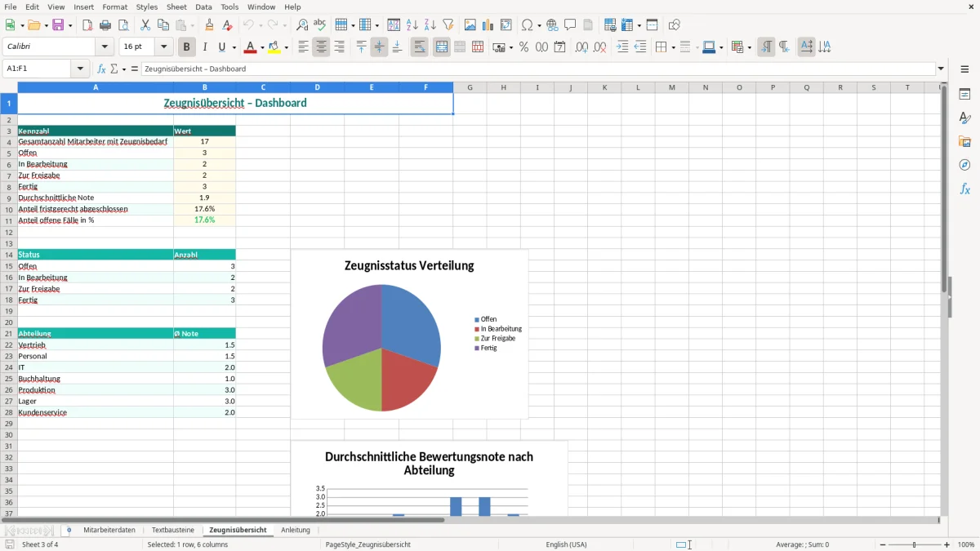Toggle Italic formatting

click(x=205, y=47)
